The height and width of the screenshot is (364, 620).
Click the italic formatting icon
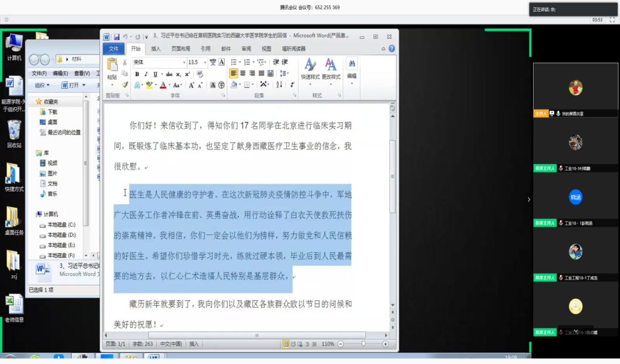(x=146, y=75)
